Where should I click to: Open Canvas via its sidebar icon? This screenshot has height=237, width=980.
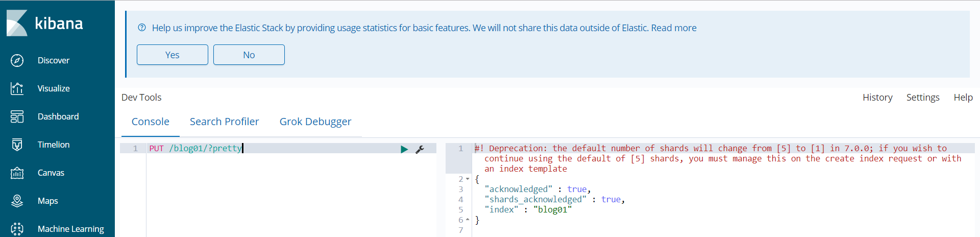click(17, 173)
